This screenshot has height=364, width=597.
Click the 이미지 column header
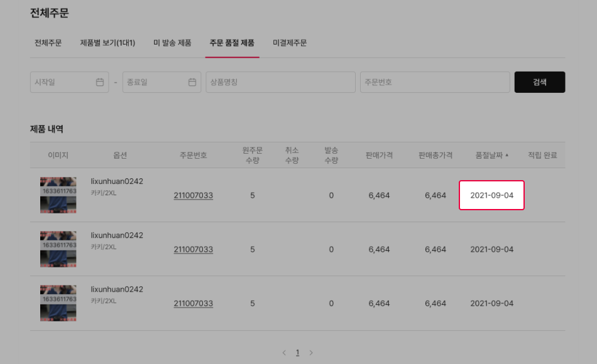point(58,155)
